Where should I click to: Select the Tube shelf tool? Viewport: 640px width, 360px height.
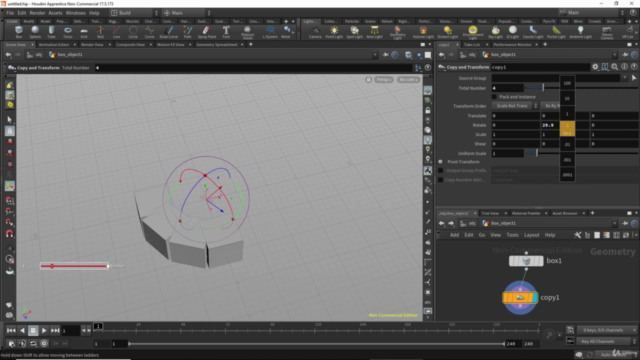tap(51, 32)
